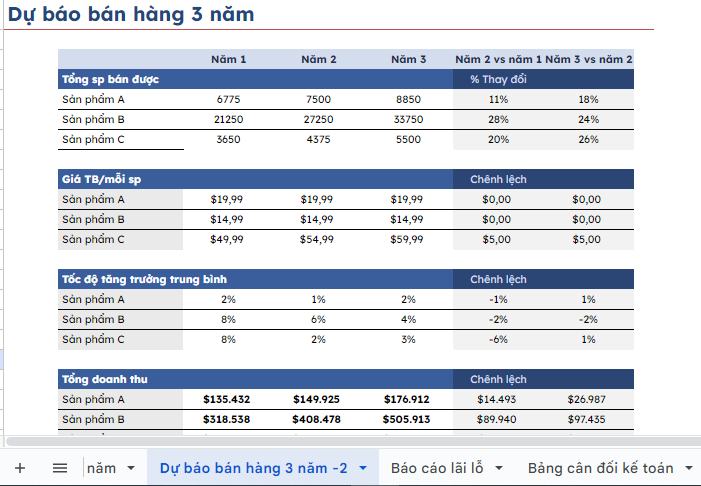Switch to "Bảng cân đối kế toán" tab
Screen dimensions: 701x486
pos(600,468)
